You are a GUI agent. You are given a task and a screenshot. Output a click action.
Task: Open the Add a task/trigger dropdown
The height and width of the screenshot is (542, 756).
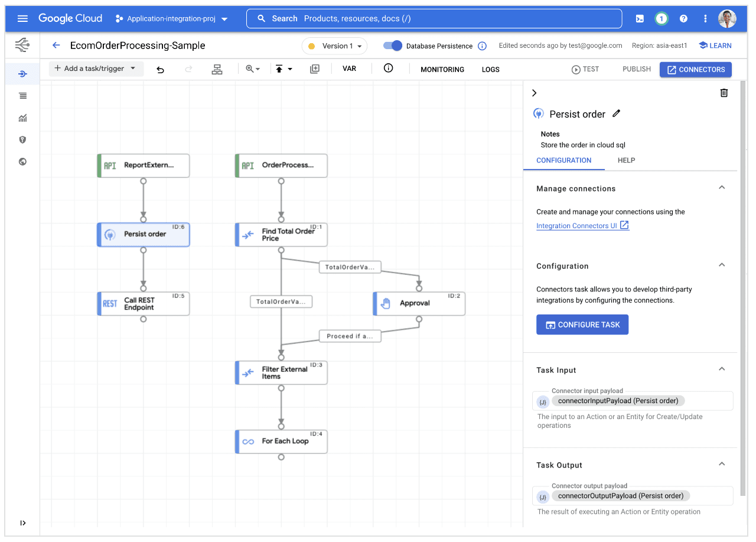click(96, 69)
